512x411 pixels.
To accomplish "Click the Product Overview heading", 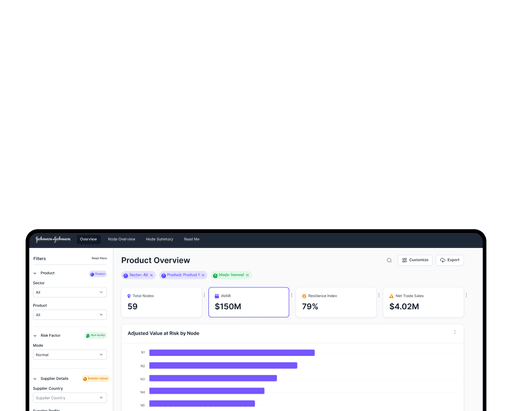I will 156,260.
